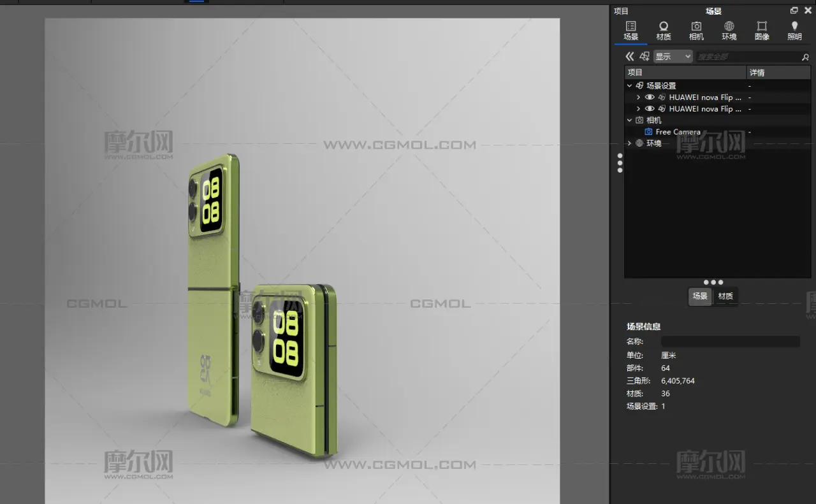Open the 环境 (Environment) globe tab
This screenshot has width=816, height=504.
click(729, 30)
